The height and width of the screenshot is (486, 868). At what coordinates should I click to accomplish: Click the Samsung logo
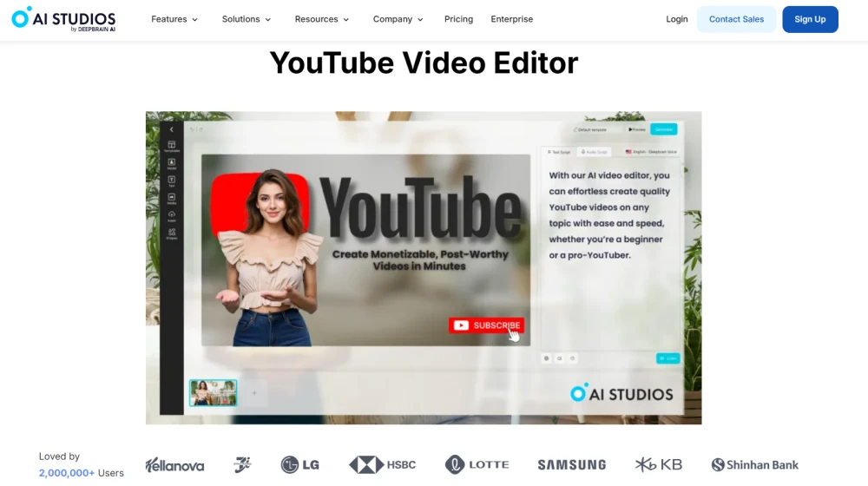coord(572,465)
